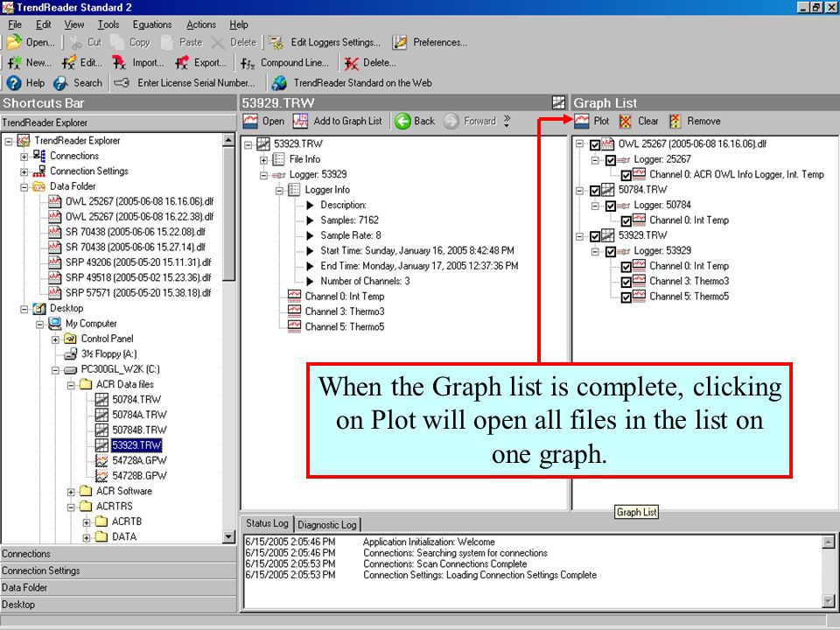The width and height of the screenshot is (840, 630).
Task: Open the Actions menu
Action: tap(201, 24)
